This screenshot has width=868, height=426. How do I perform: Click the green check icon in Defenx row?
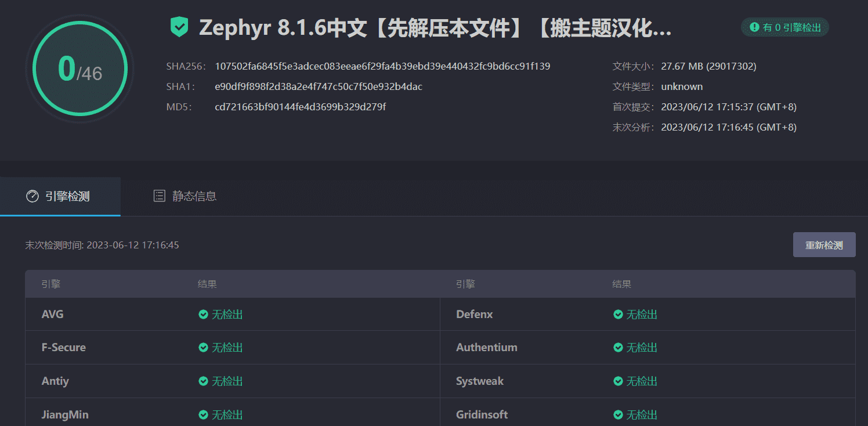pyautogui.click(x=618, y=315)
